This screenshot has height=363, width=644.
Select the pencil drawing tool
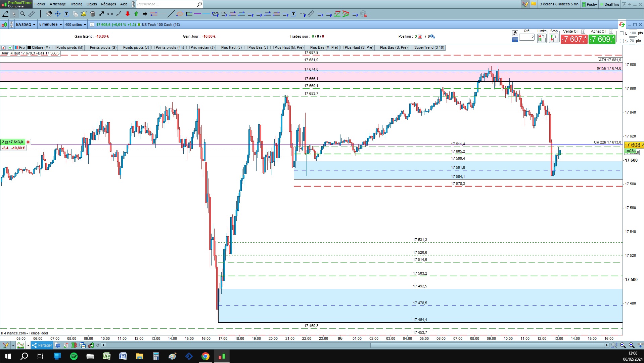5,14
